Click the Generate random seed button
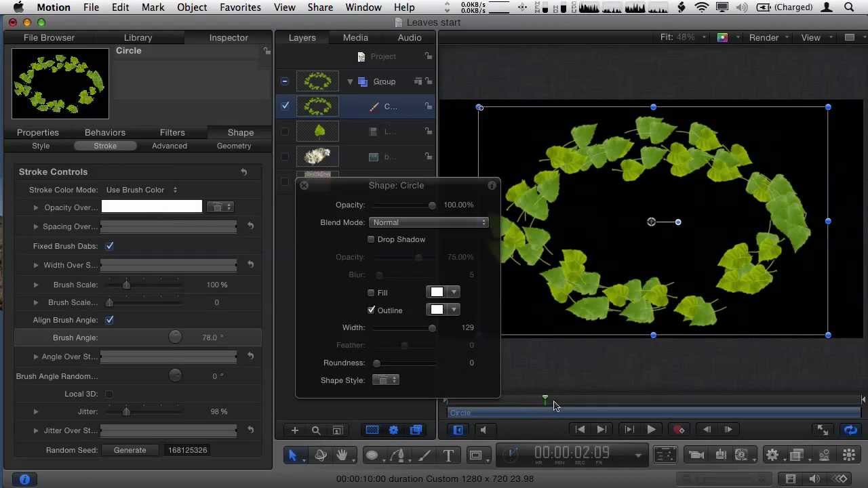The image size is (868, 488). (130, 450)
